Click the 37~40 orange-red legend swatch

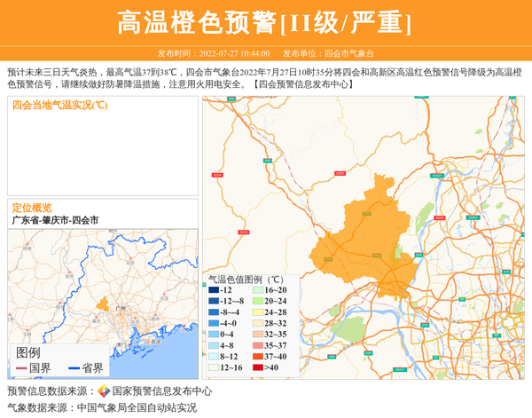256,357
